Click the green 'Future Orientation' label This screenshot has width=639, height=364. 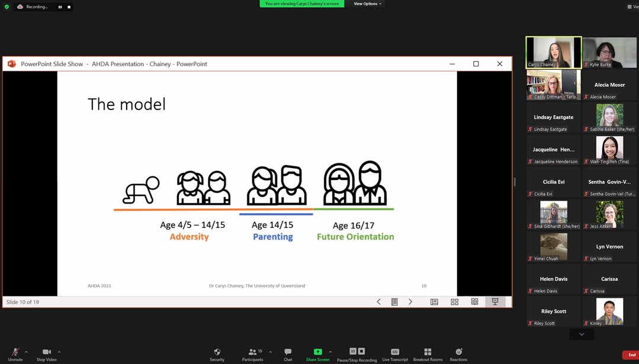(x=355, y=237)
